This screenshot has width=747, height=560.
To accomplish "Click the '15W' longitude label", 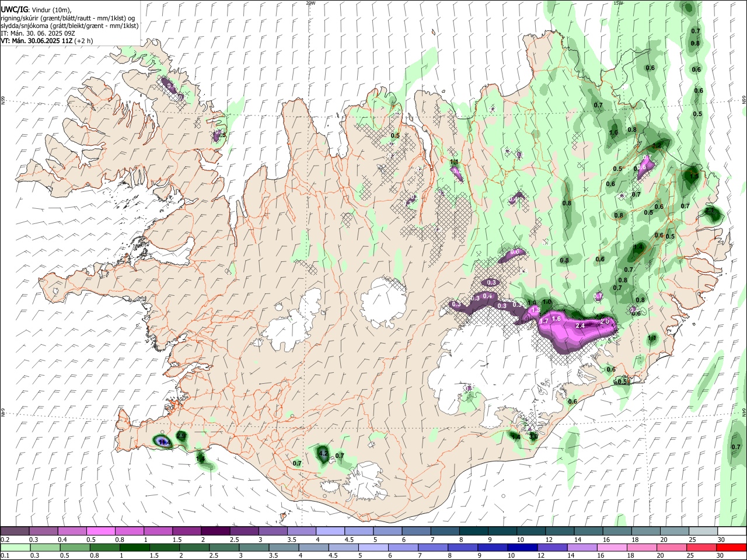I will tap(618, 3).
